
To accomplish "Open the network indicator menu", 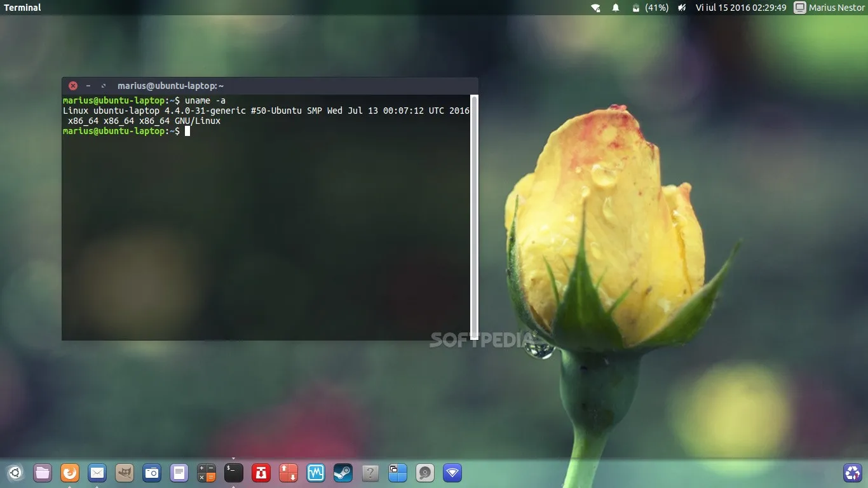I will pos(595,8).
